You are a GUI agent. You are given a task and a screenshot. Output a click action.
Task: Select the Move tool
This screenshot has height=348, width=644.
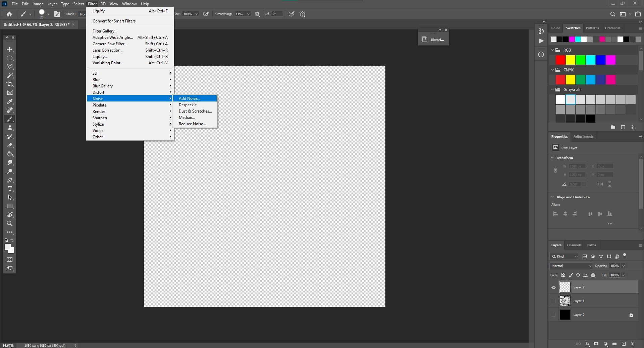[10, 49]
